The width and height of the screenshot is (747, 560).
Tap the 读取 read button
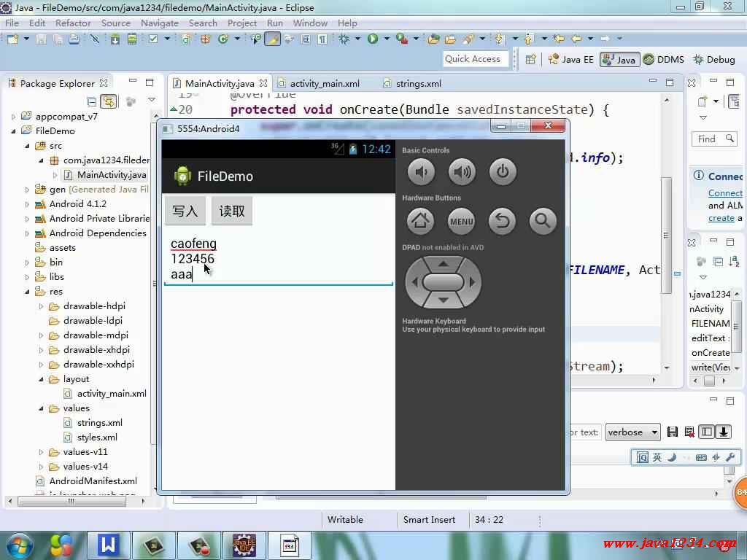pos(232,211)
